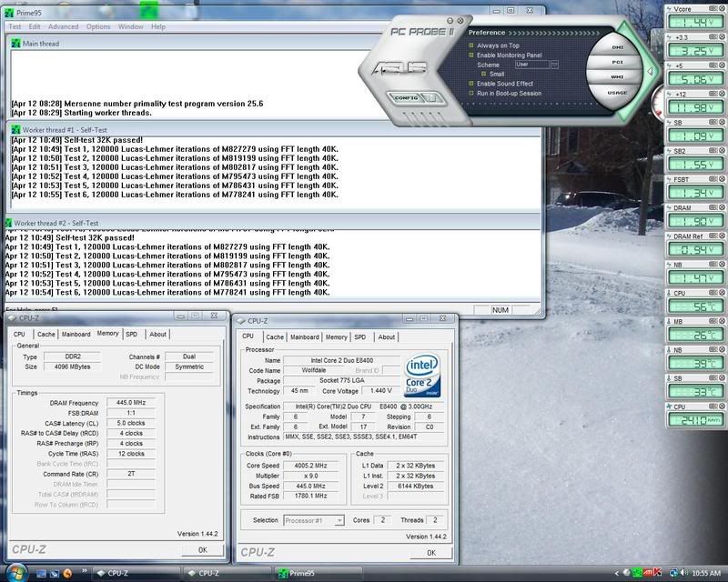Open settings icon on FSBT sensor panel
The width and height of the screenshot is (728, 582).
tap(713, 178)
